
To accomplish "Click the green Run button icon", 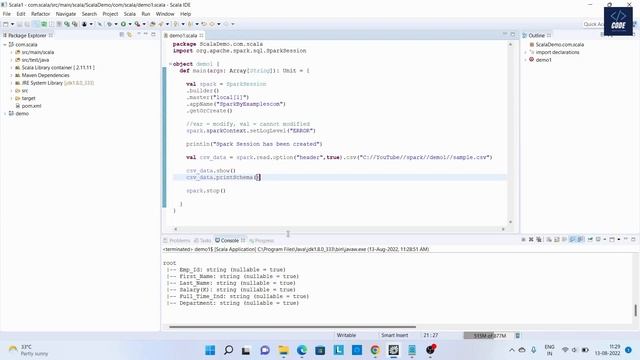I will click(x=123, y=24).
